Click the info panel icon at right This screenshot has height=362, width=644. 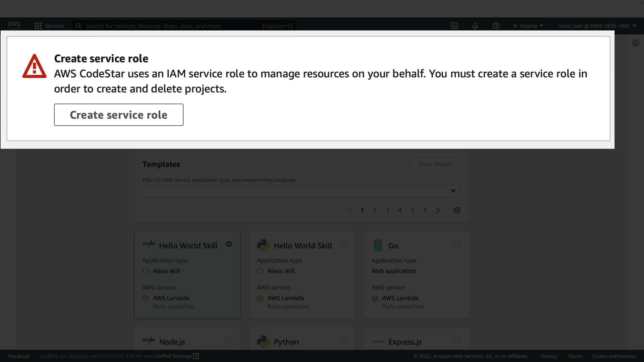tap(635, 43)
